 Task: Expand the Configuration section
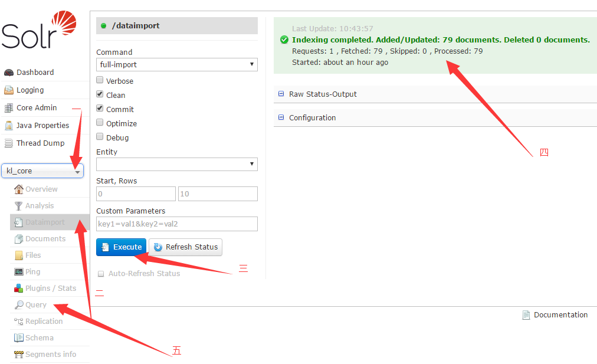tap(312, 117)
